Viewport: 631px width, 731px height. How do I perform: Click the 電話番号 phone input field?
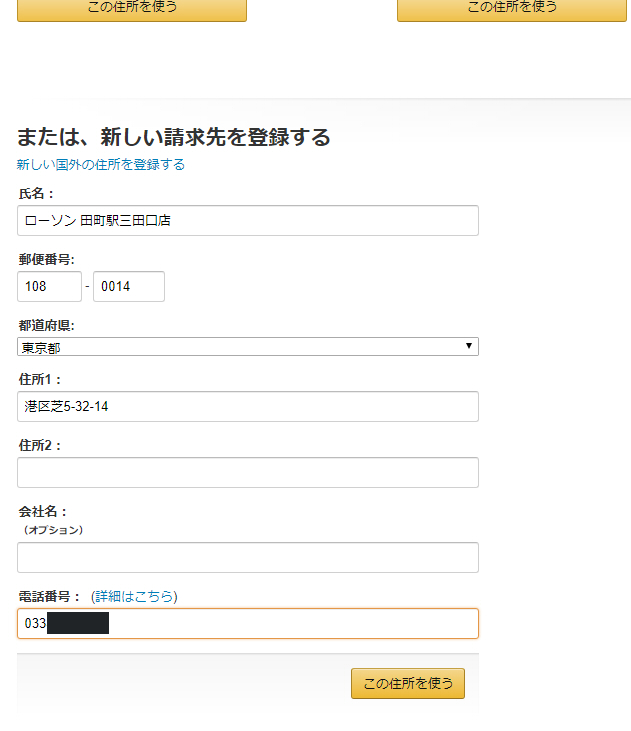tap(248, 623)
